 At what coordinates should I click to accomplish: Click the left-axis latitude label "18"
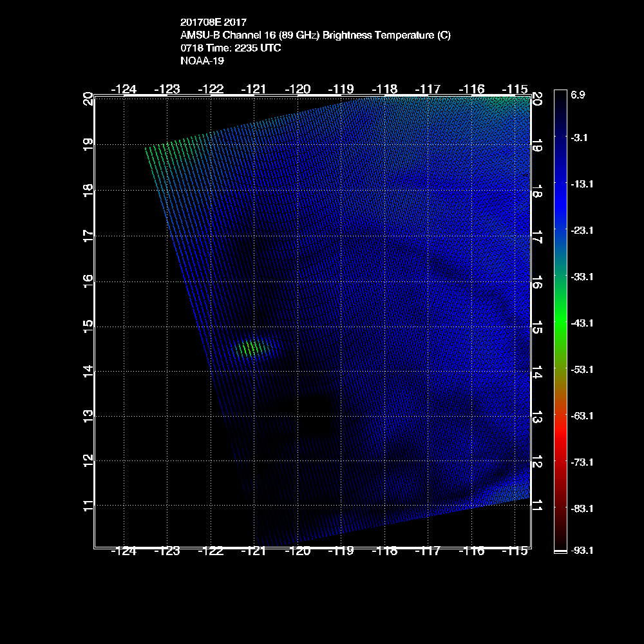[x=88, y=190]
